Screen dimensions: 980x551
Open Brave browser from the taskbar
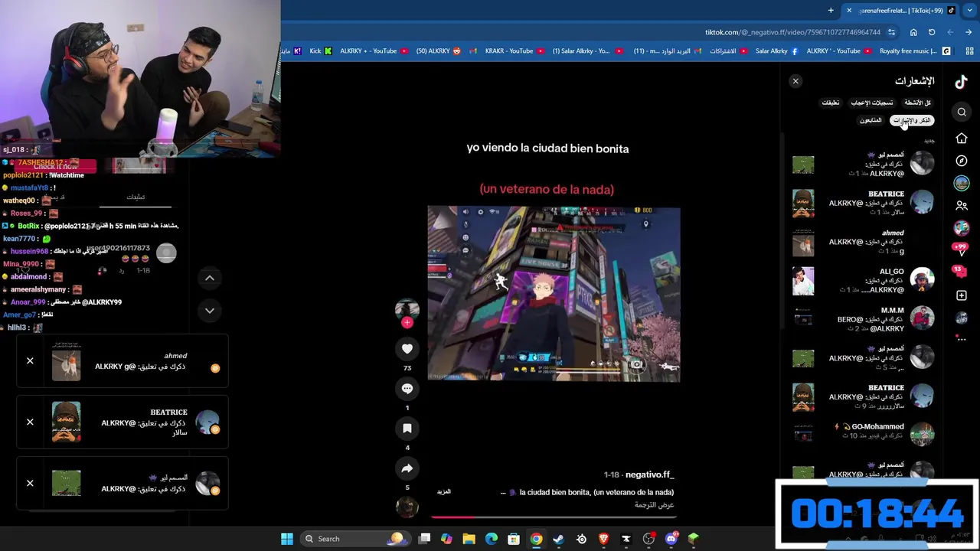[x=604, y=539]
